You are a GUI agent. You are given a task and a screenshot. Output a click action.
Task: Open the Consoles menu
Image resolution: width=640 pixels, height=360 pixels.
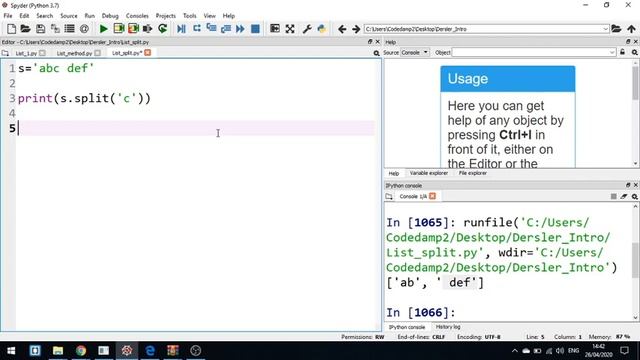[x=137, y=16]
